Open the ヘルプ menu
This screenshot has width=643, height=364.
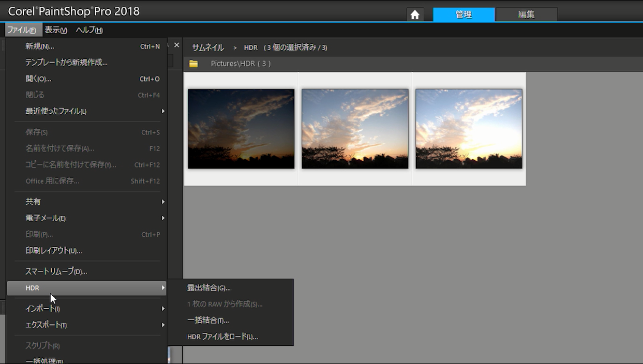(89, 30)
